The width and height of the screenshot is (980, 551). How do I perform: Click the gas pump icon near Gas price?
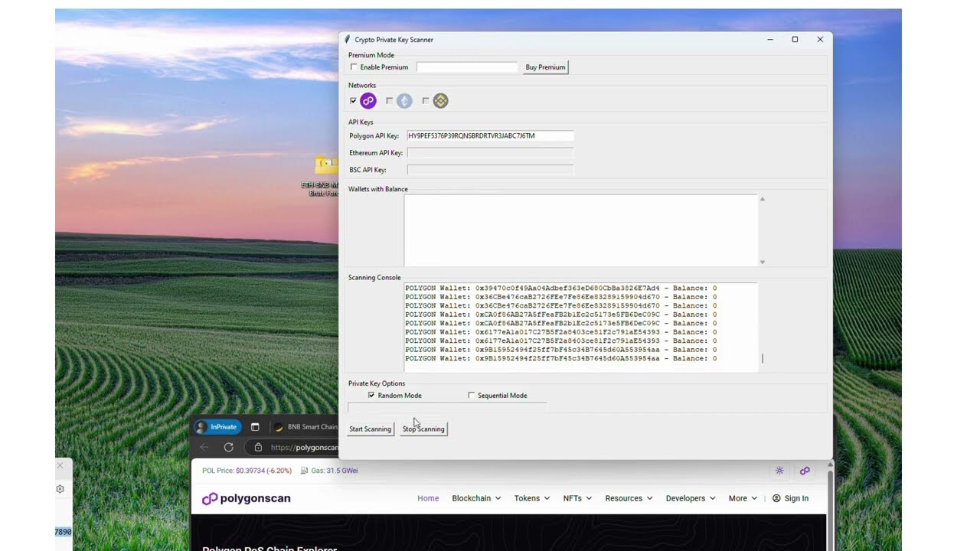pyautogui.click(x=305, y=471)
